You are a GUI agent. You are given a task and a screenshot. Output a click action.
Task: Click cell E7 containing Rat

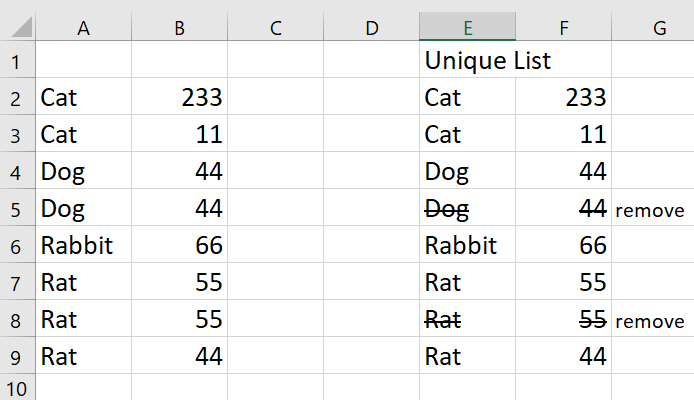coord(468,281)
